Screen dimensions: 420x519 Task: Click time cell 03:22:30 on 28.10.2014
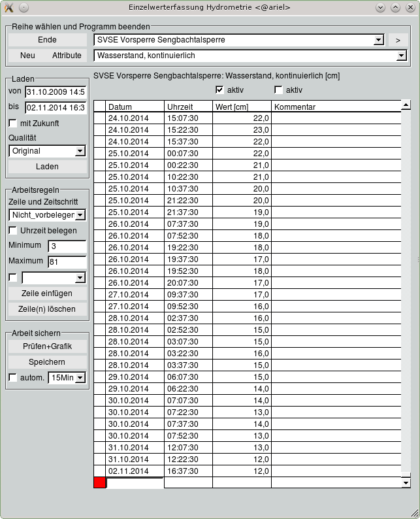click(189, 354)
